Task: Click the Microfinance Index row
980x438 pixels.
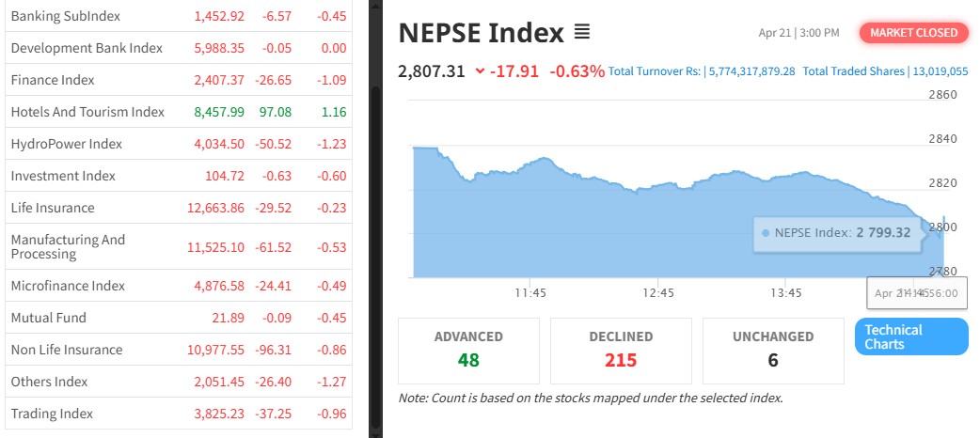Action: [68, 286]
